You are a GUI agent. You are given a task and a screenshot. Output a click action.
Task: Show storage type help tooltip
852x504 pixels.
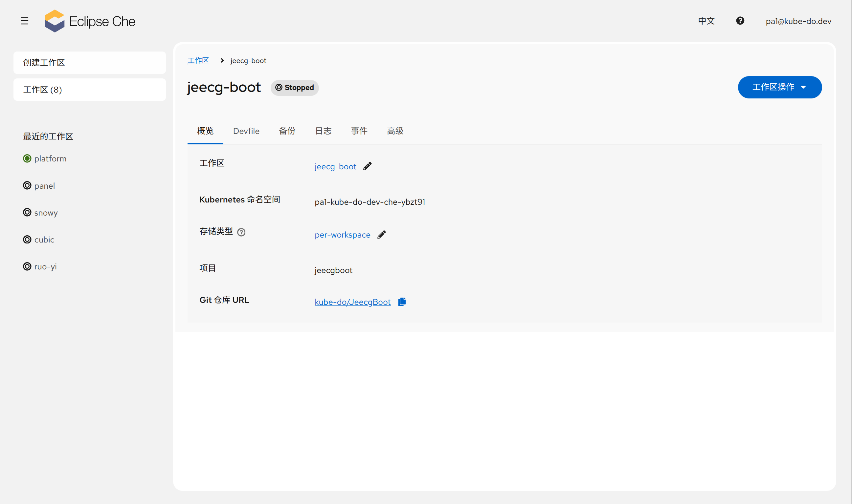click(241, 232)
